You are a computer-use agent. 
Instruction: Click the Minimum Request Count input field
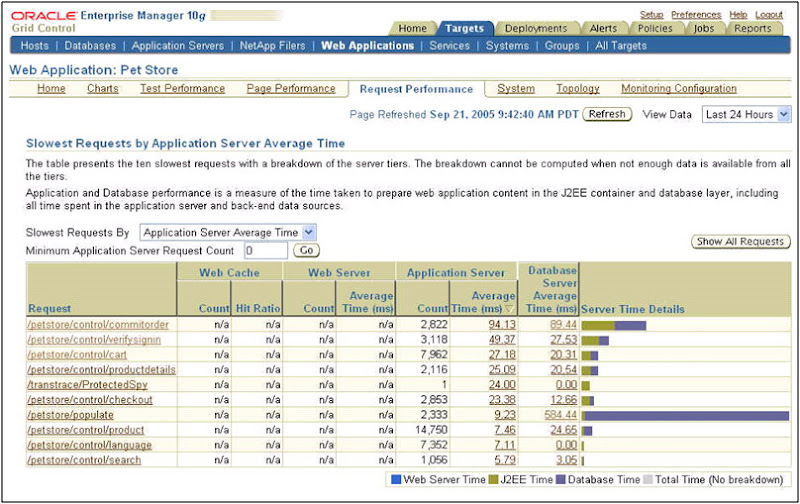click(x=265, y=250)
